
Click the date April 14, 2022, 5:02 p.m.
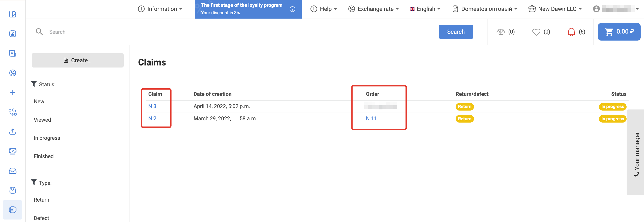pyautogui.click(x=222, y=106)
